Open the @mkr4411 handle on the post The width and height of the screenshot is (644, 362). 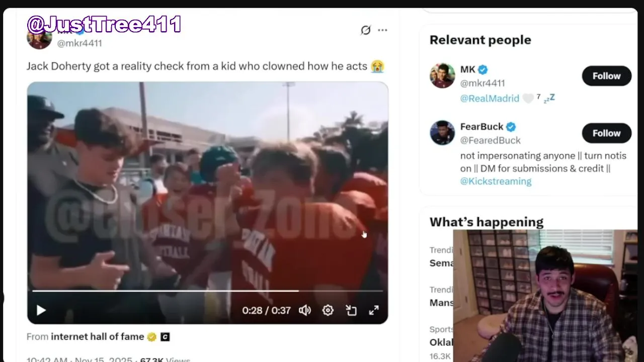[x=79, y=43]
